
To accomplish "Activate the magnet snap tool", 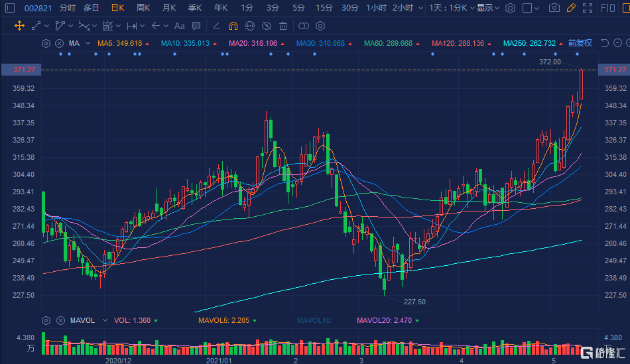I will (233, 26).
